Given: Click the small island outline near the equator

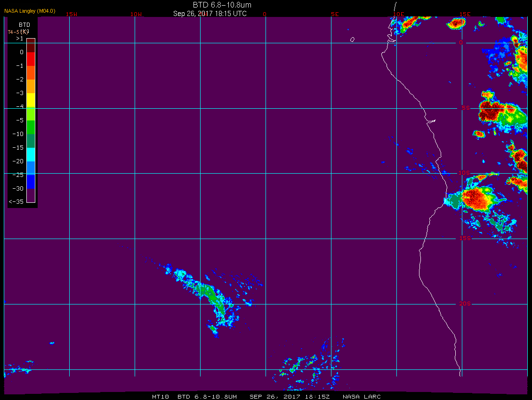Looking at the screenshot, I should point(352,40).
